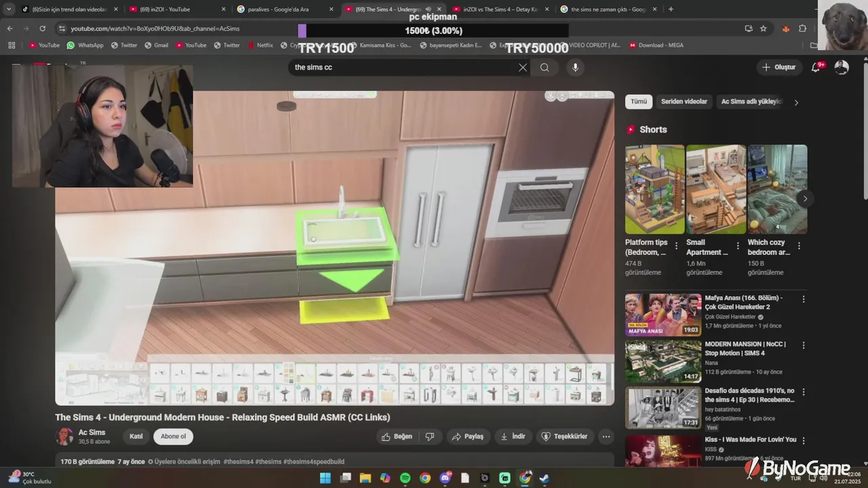The width and height of the screenshot is (868, 488).
Task: Select the Ac Sims adlı yükleyici chip
Action: tap(751, 102)
